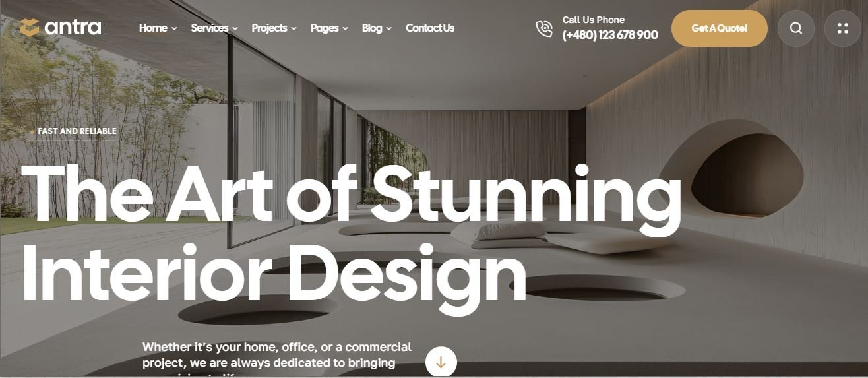Click the FAST AND RELIABLE badge

click(73, 131)
